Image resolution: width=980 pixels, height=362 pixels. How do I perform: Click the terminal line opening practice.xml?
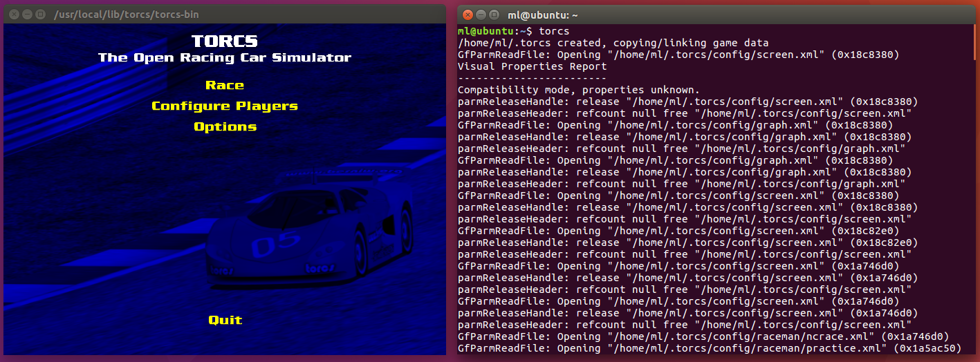click(x=709, y=348)
